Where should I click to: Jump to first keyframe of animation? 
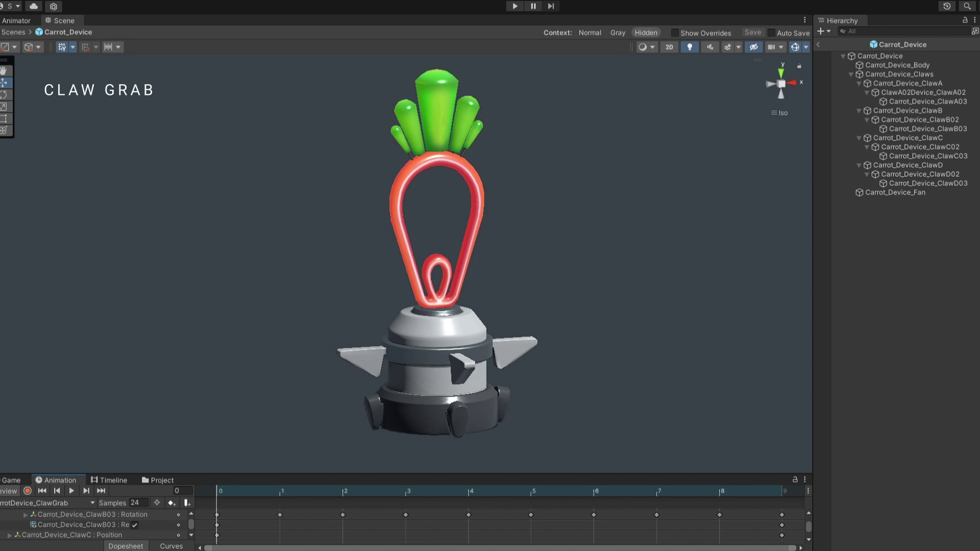click(42, 491)
